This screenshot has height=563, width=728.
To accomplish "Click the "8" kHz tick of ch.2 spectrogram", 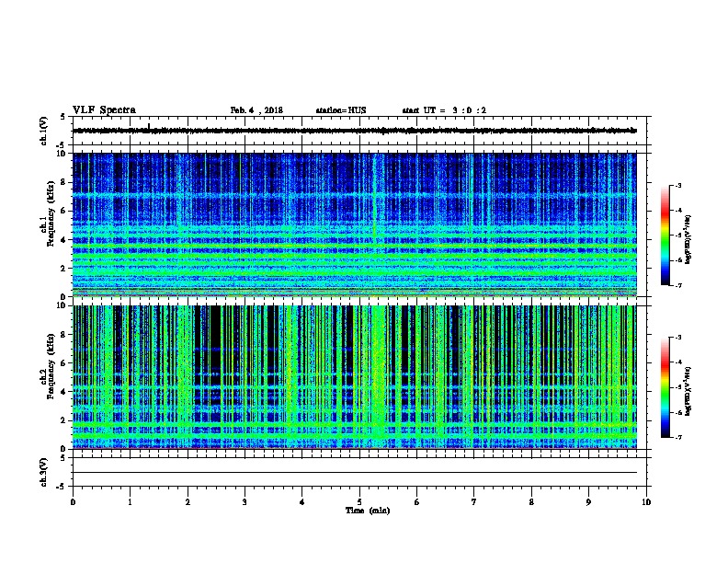I will (64, 335).
